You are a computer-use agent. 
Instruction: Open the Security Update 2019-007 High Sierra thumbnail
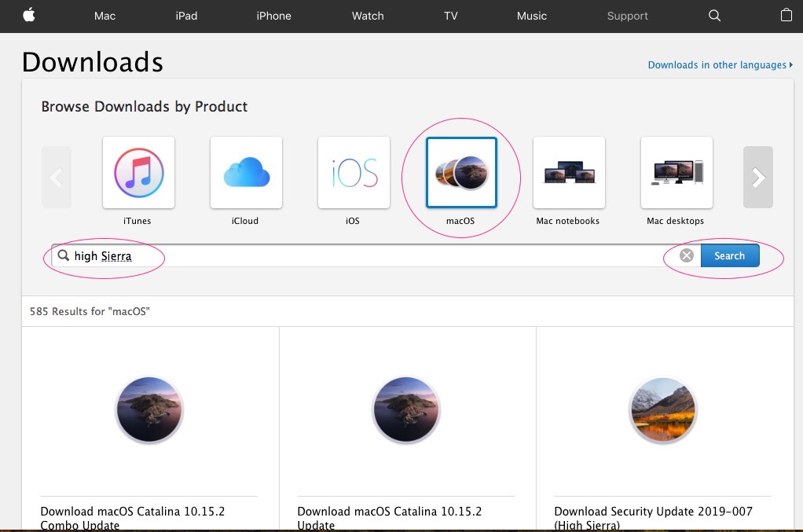coord(663,409)
